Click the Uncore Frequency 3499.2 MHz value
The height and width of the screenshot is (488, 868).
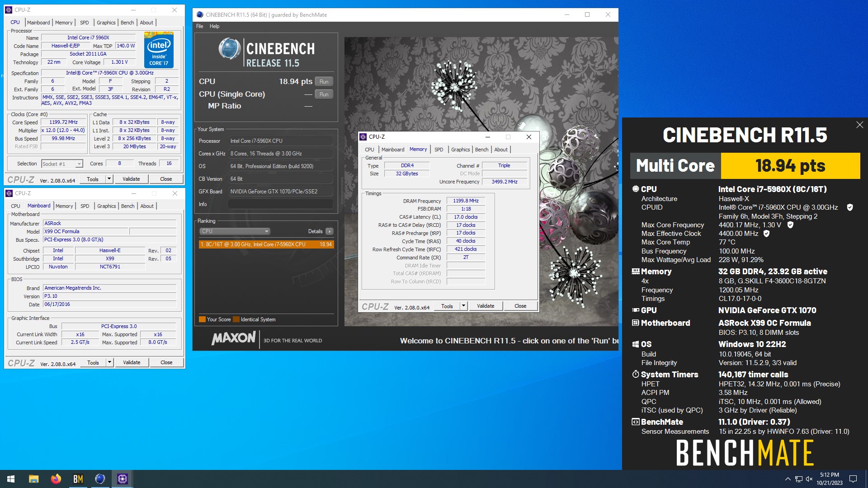pos(505,182)
